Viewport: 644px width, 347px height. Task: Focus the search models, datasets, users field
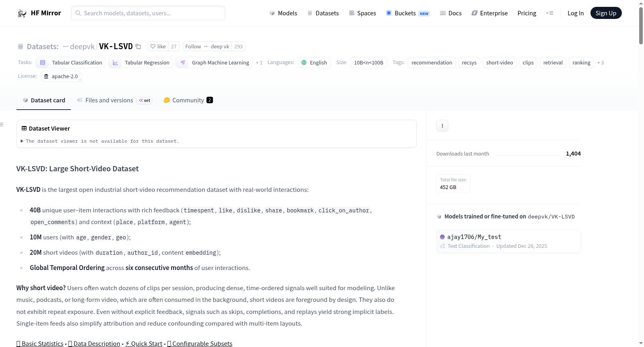tap(148, 13)
